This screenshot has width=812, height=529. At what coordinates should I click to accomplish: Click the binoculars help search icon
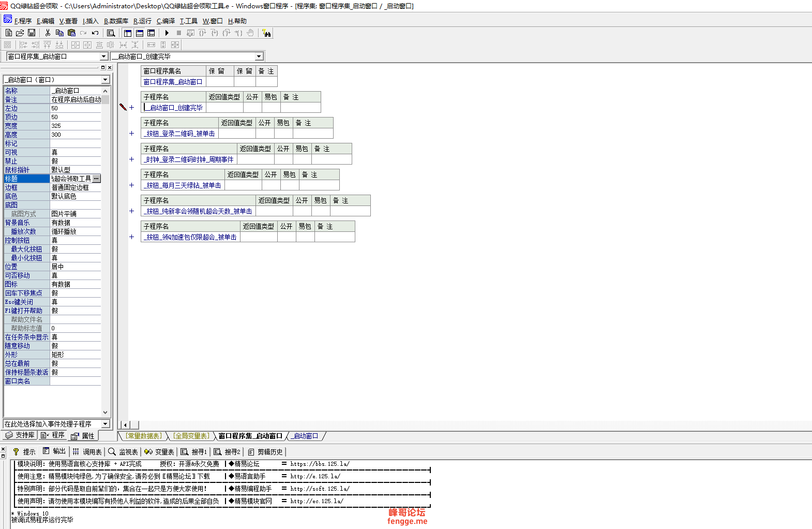[x=266, y=33]
